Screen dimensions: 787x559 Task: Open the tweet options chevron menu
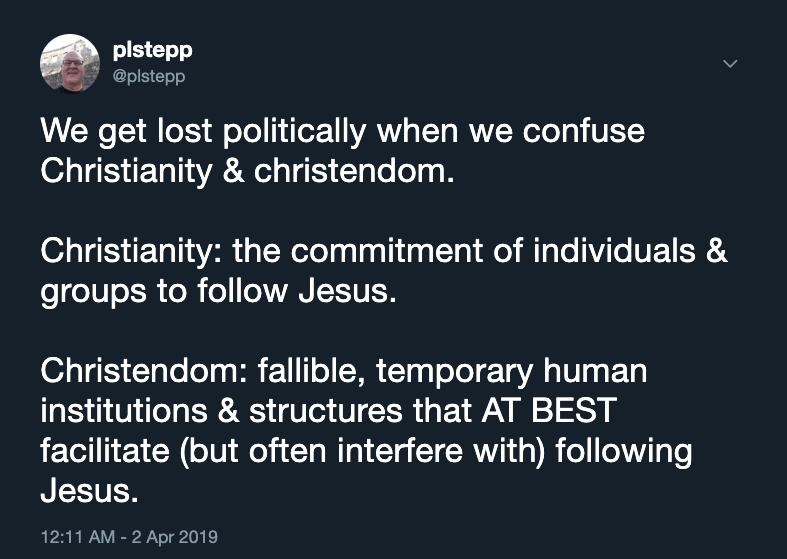pyautogui.click(x=730, y=63)
